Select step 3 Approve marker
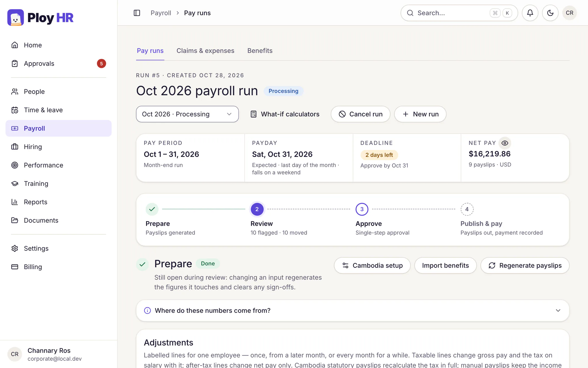The width and height of the screenshot is (588, 368). (x=362, y=209)
